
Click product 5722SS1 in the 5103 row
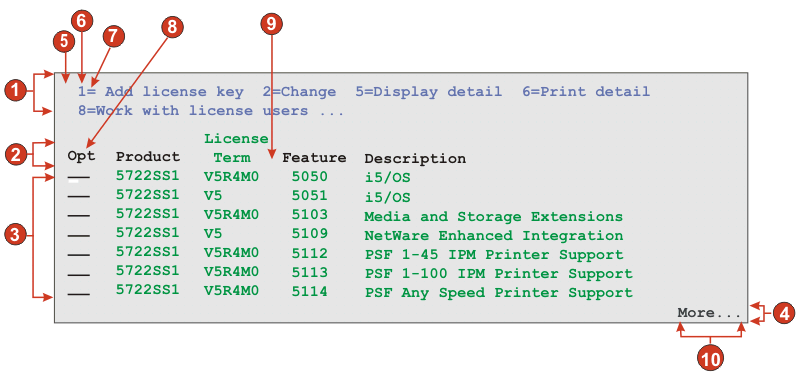click(x=148, y=214)
